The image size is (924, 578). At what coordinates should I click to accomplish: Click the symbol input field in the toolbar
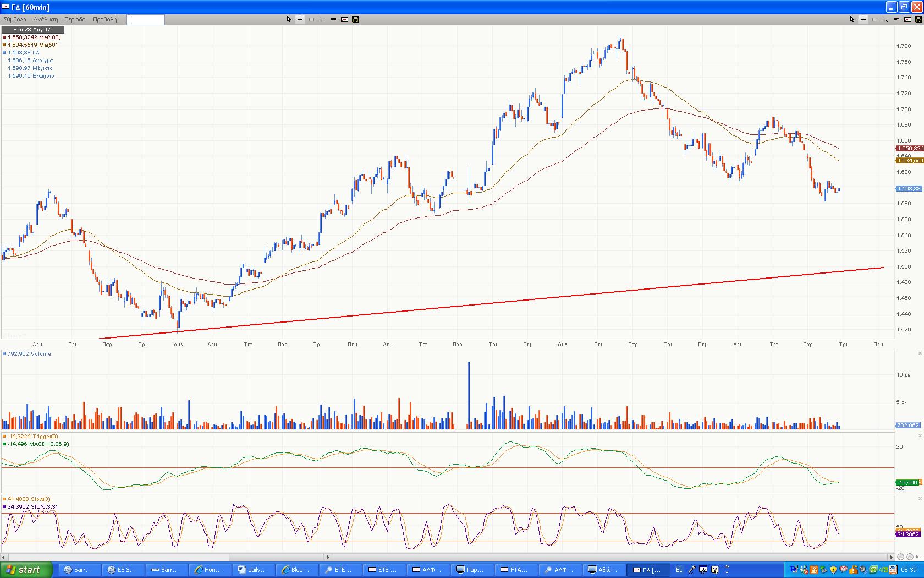click(146, 20)
